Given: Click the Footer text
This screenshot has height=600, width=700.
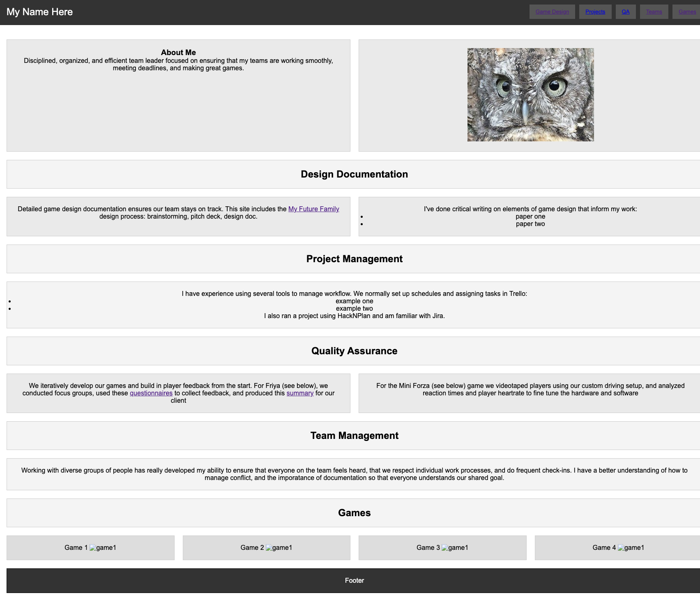Looking at the screenshot, I should [354, 581].
